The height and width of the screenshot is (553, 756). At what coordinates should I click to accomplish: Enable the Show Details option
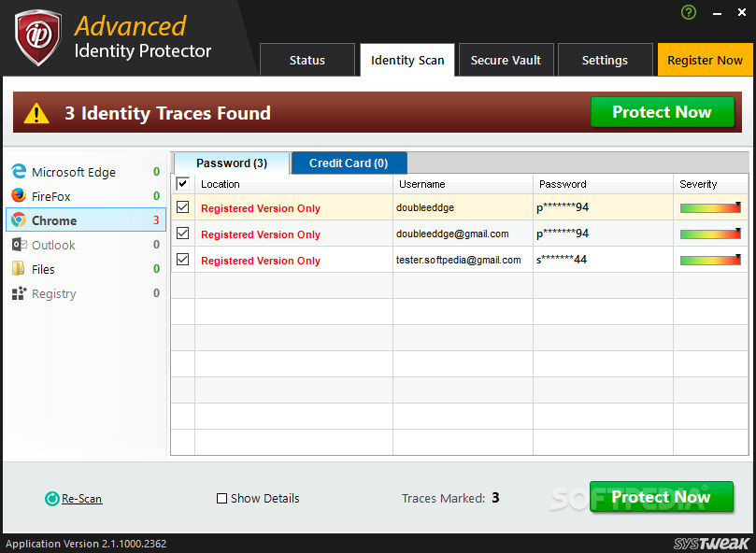pos(221,498)
